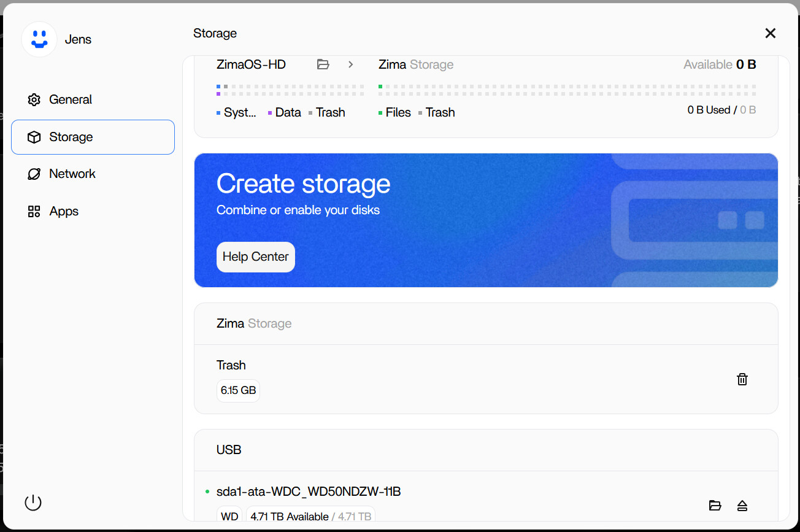The image size is (800, 532).
Task: Select the sda1-ata-WDC_WD50NDZW-11B drive name
Action: click(x=309, y=492)
